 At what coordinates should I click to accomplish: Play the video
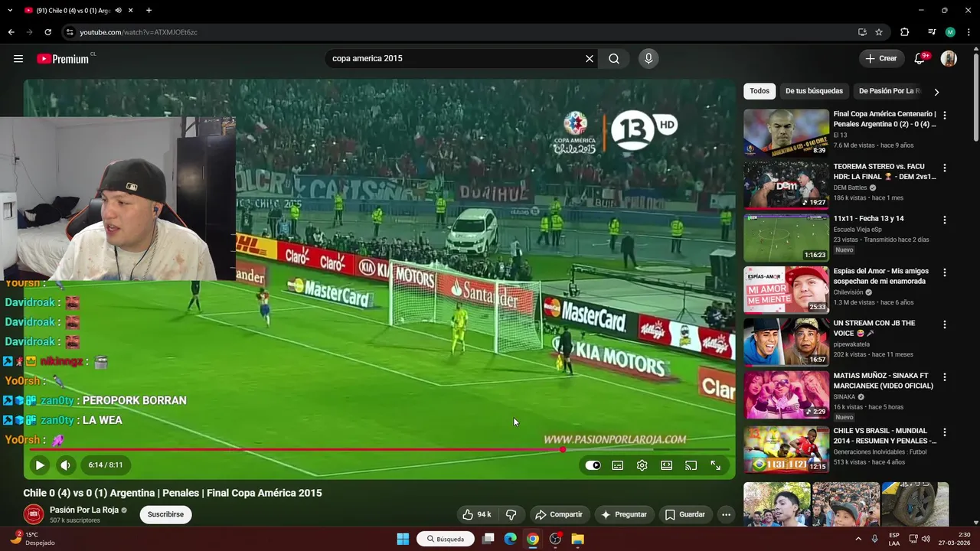point(40,465)
